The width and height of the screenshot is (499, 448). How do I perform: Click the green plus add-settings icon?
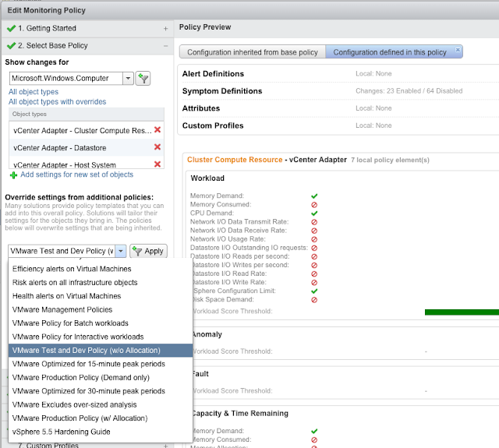point(13,175)
